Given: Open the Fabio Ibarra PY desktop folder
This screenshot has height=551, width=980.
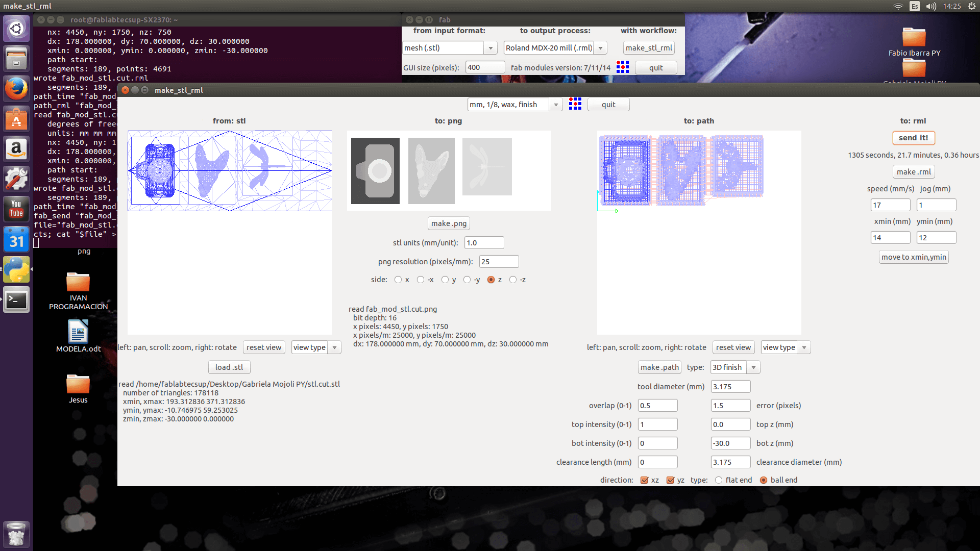Looking at the screenshot, I should (x=914, y=42).
